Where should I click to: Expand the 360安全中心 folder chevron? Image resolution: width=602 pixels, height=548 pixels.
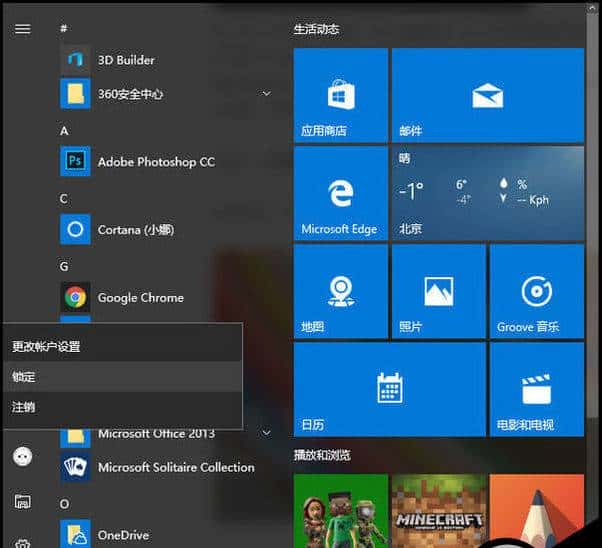point(266,94)
